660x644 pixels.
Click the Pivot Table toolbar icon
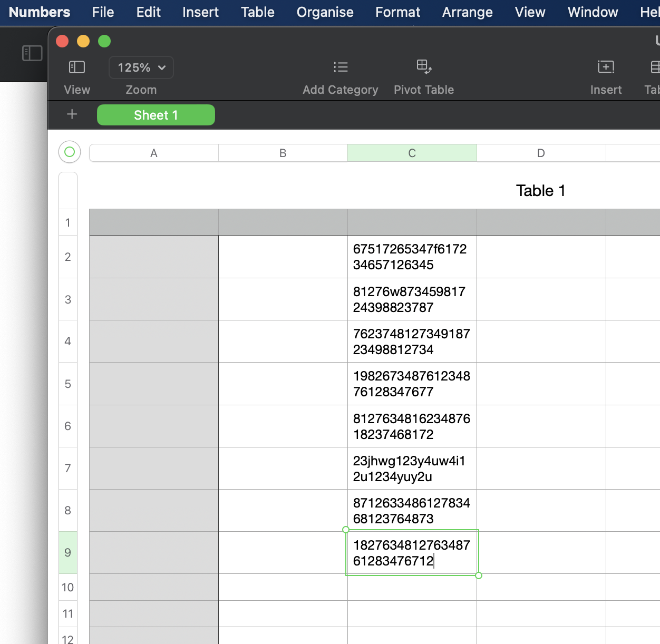coord(424,67)
